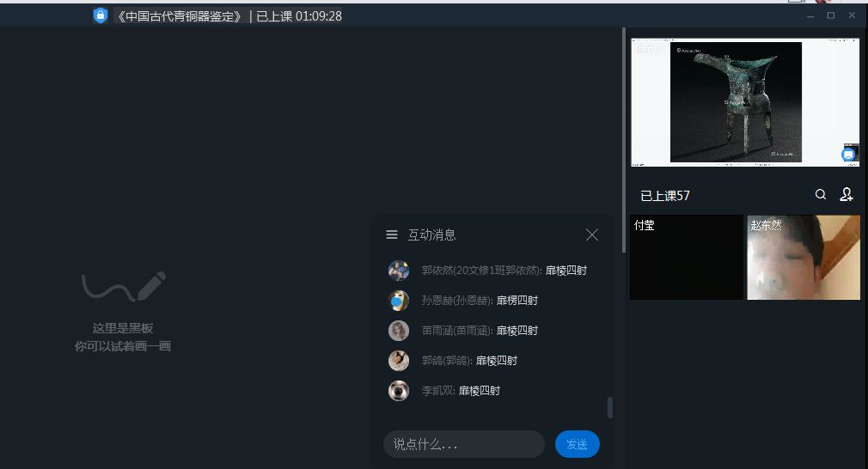Click the sender name 李凯双
Image resolution: width=868 pixels, height=469 pixels.
[438, 391]
